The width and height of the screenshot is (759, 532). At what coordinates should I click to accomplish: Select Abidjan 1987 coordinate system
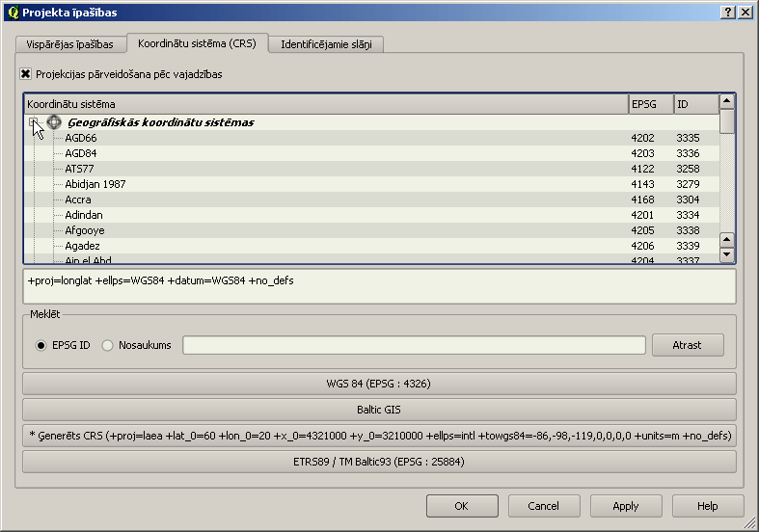click(x=95, y=184)
